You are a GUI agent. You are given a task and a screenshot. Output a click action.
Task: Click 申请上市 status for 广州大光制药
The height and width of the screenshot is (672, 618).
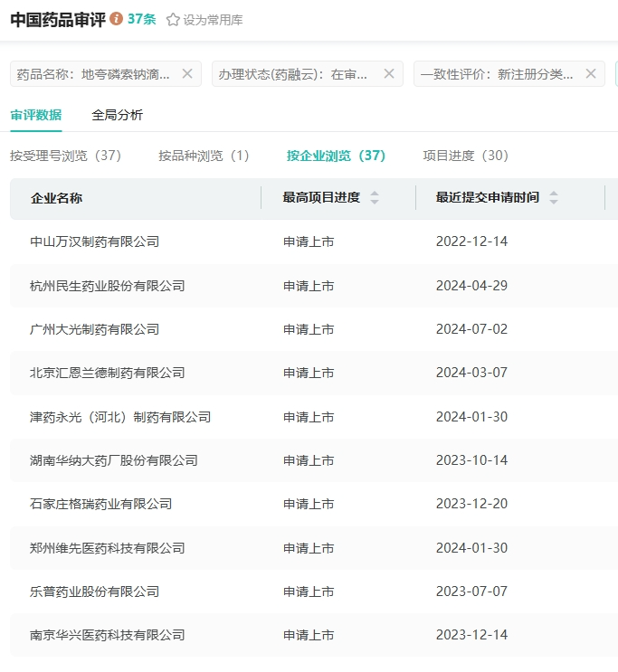coord(309,329)
